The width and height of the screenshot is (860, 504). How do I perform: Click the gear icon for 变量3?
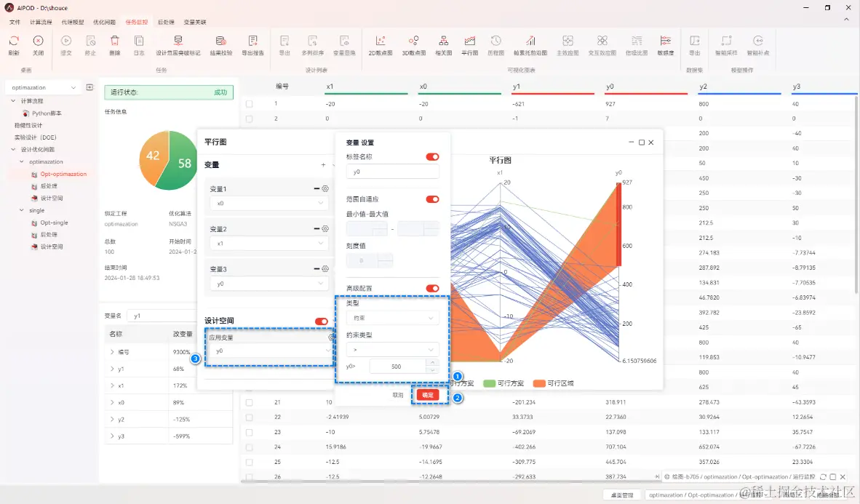[325, 268]
